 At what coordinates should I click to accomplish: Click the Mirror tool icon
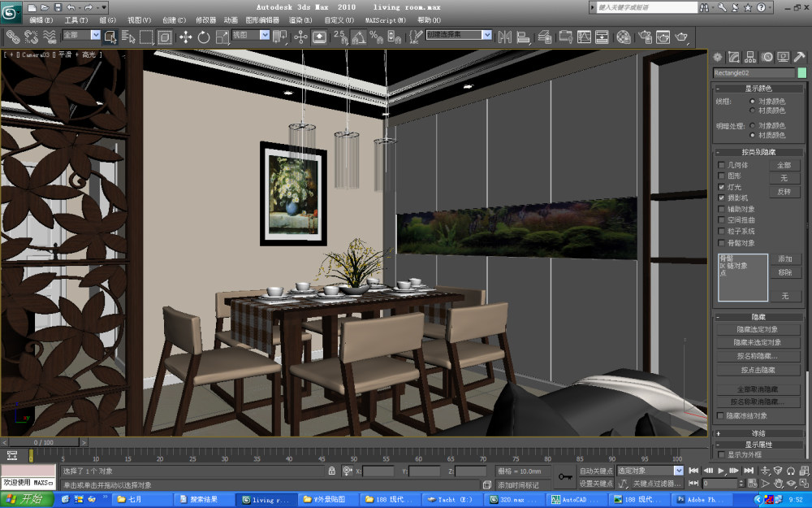point(505,37)
